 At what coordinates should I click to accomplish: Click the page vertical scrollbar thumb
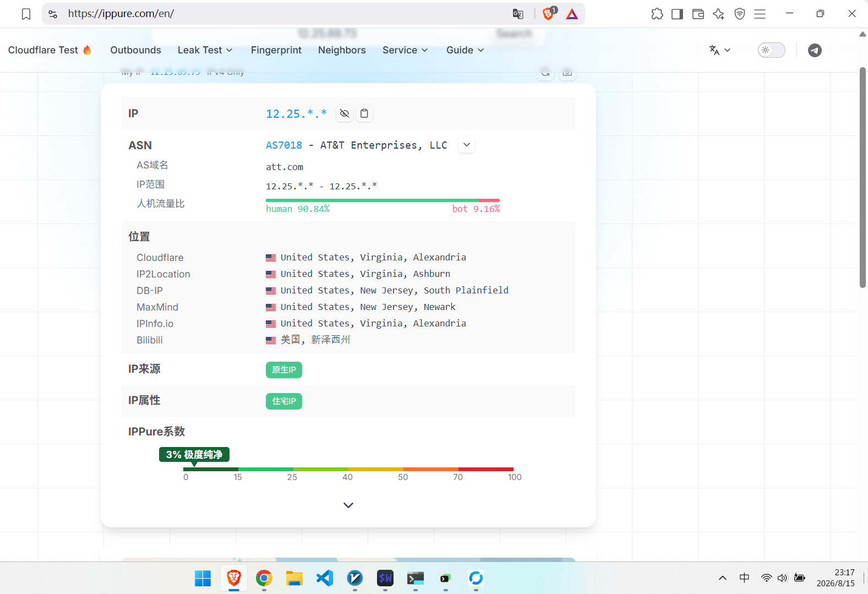pos(862,177)
